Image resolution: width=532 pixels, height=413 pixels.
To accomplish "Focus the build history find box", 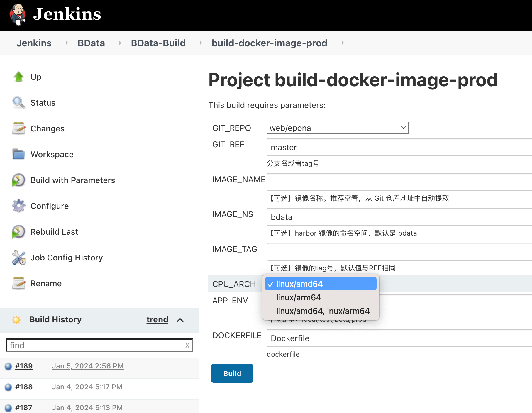I will point(99,345).
